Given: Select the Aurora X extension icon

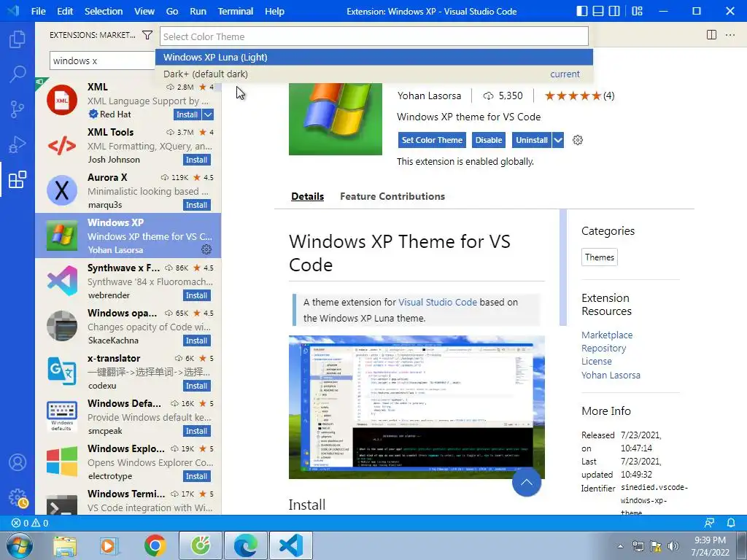Looking at the screenshot, I should click(x=62, y=190).
